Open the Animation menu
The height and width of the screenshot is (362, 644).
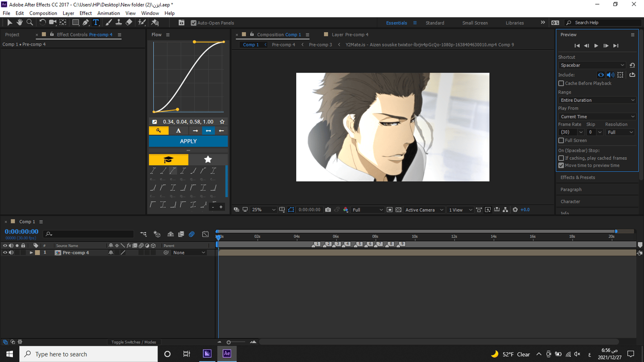109,13
